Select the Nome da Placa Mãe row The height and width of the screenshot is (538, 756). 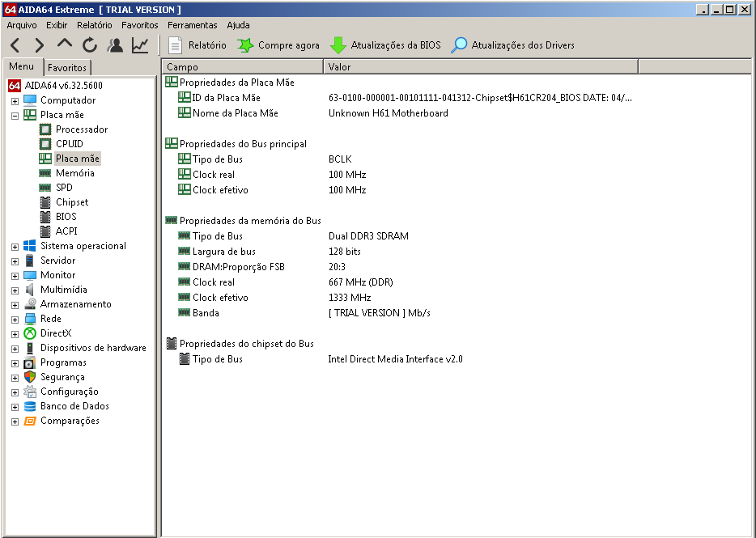313,113
